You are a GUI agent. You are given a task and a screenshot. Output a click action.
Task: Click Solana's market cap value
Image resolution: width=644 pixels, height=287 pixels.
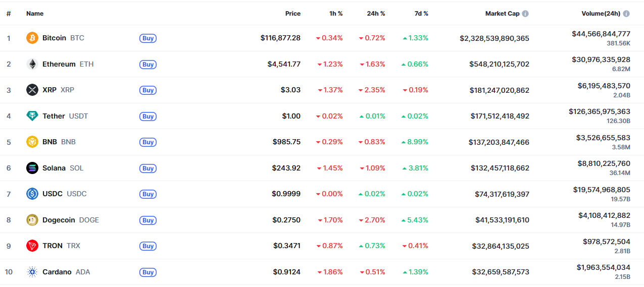pos(500,168)
